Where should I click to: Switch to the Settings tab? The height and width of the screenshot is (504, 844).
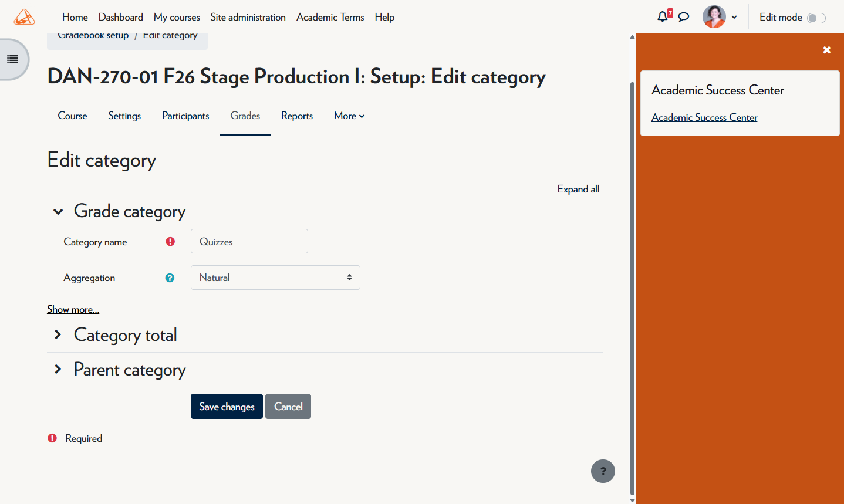click(124, 116)
